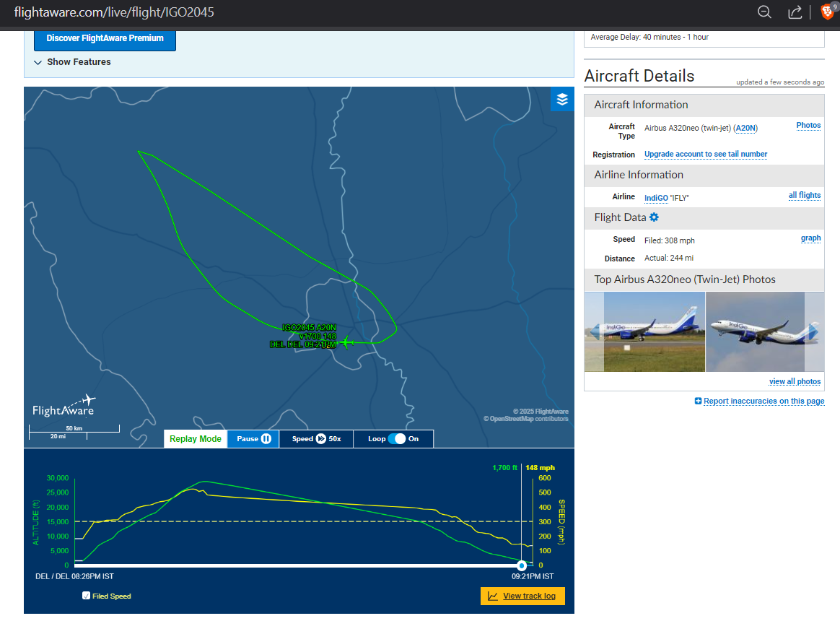Click the 148 mph speed readout
840x621 pixels.
point(540,468)
